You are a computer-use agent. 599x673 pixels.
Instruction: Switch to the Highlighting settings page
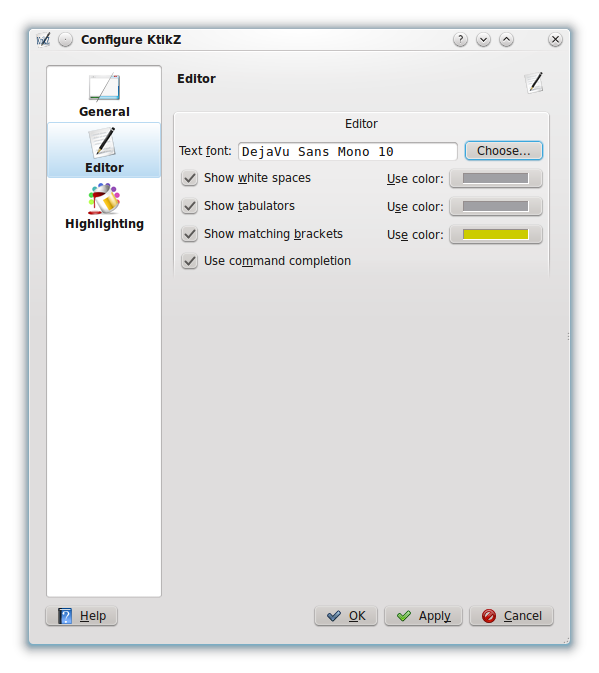click(104, 206)
